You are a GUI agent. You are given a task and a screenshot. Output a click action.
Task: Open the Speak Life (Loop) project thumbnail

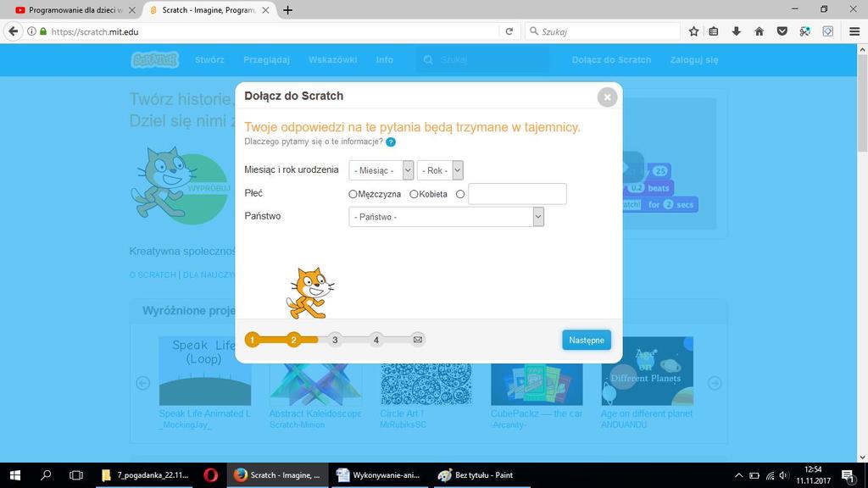[205, 371]
